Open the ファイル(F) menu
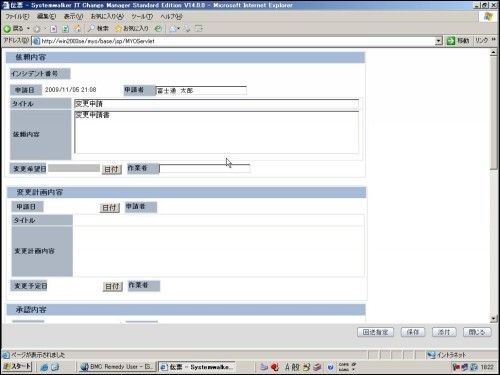Screen dimensions: 500x375 click(x=17, y=16)
